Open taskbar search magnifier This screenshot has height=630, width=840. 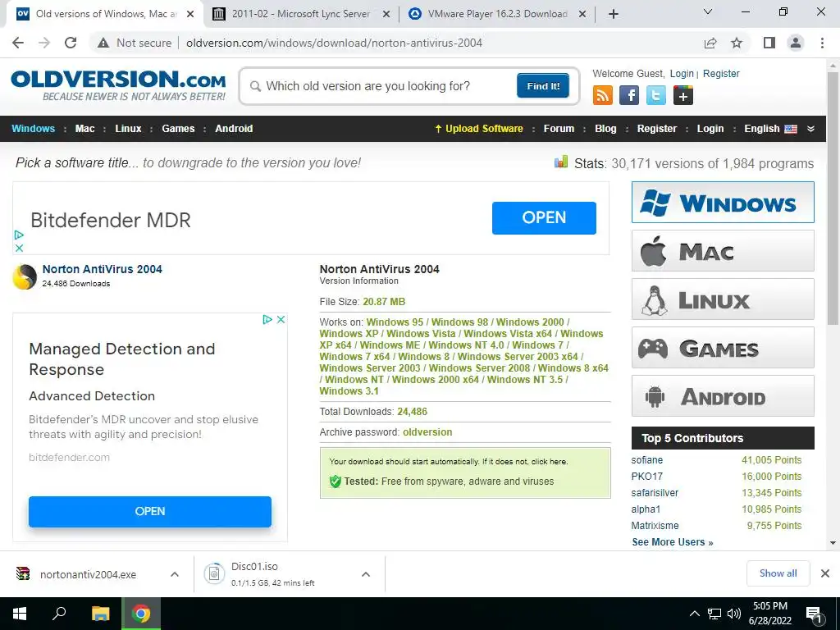59,614
